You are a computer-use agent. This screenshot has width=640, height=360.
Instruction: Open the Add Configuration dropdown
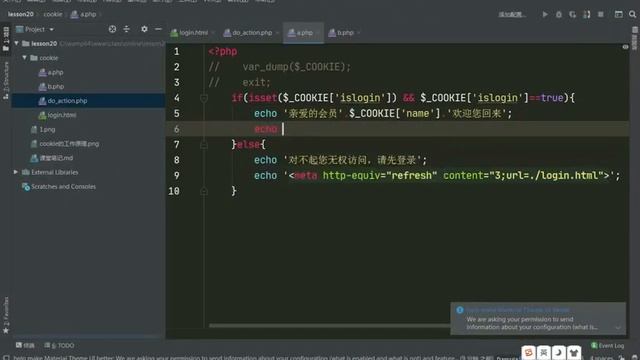[x=511, y=14]
